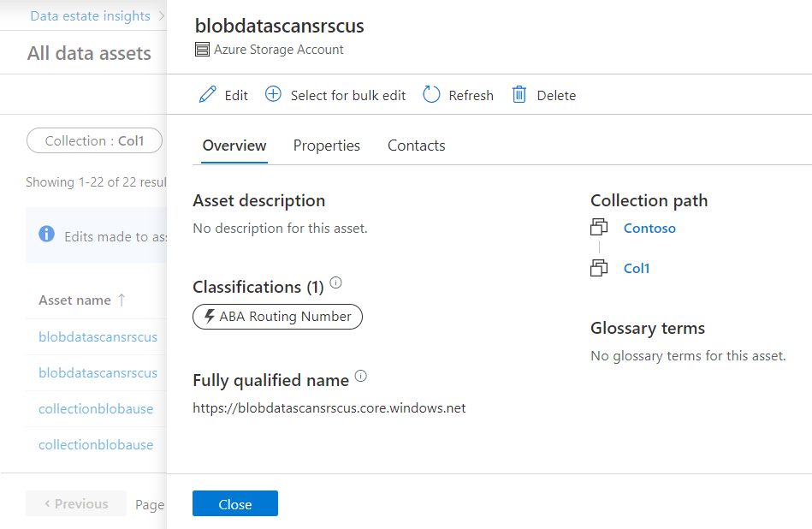Click the Delete trash icon

click(519, 94)
